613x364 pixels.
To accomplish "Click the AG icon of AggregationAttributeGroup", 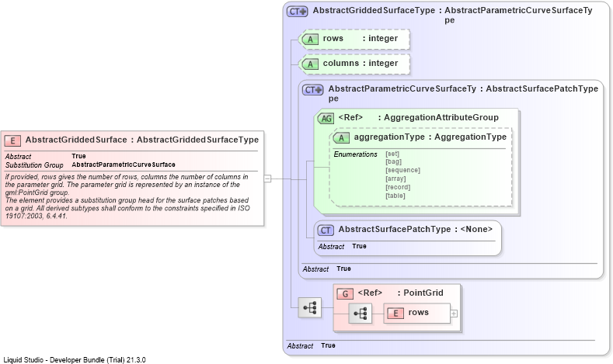I will [326, 118].
